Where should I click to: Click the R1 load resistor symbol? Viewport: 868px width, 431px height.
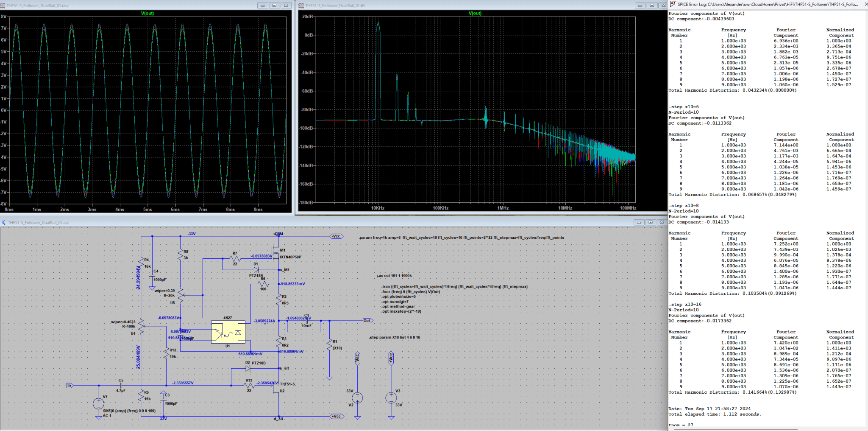329,344
